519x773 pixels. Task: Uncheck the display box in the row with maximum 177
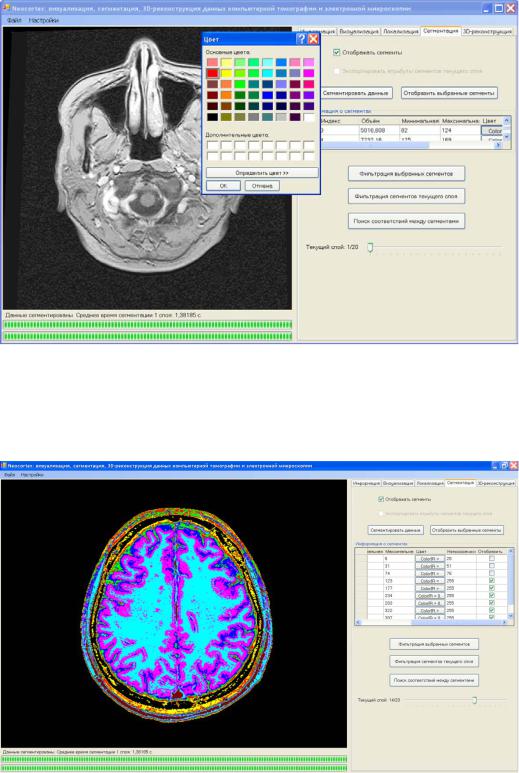[492, 588]
